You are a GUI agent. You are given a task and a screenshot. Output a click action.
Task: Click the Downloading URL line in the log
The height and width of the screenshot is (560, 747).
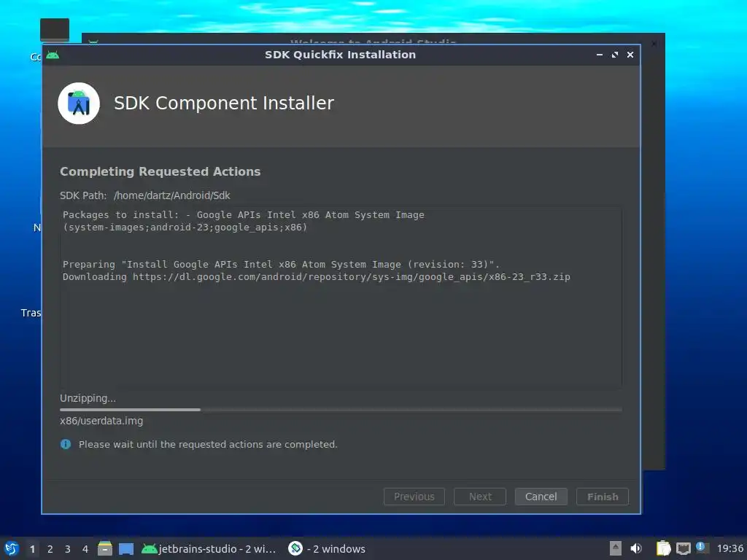(x=317, y=276)
